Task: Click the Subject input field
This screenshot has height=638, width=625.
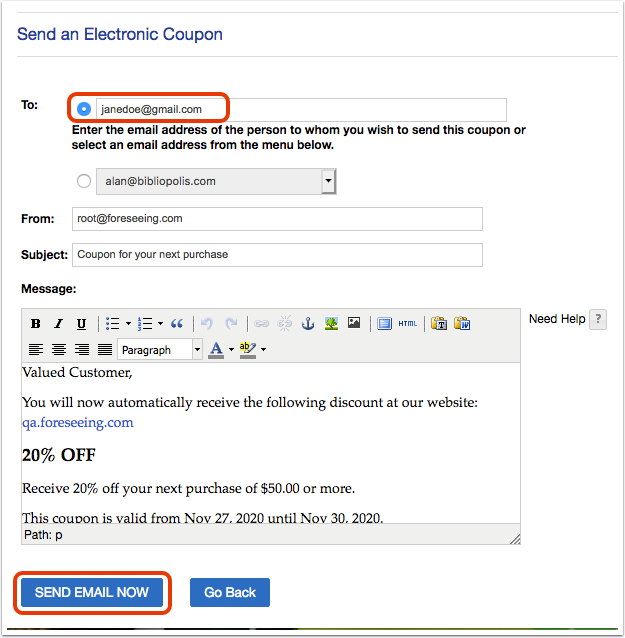Action: 278,255
